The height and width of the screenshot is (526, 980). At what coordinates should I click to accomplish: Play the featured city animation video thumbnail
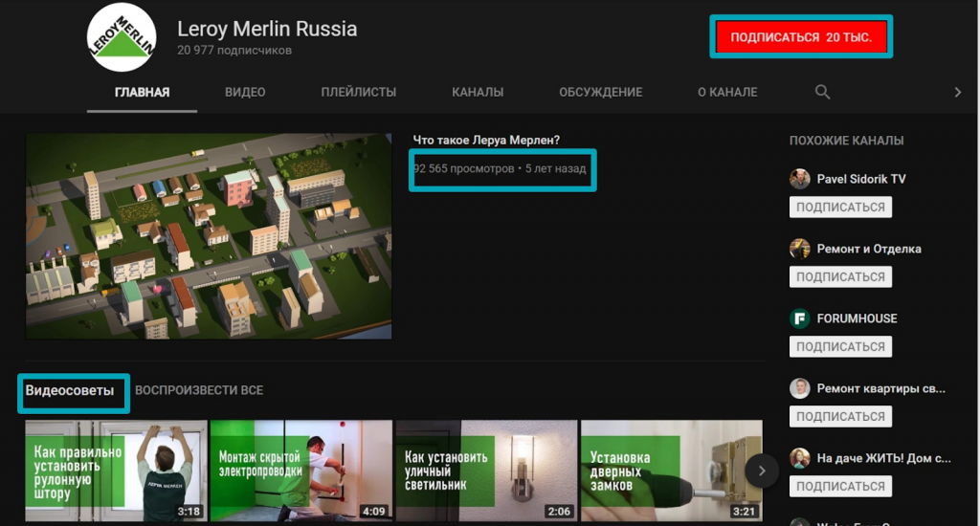(209, 236)
